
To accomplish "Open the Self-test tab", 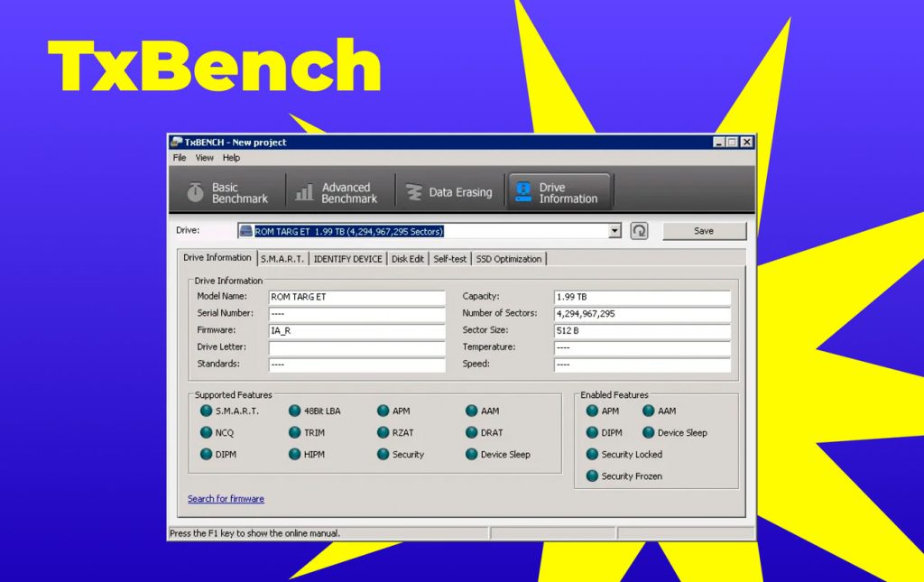I will (449, 259).
